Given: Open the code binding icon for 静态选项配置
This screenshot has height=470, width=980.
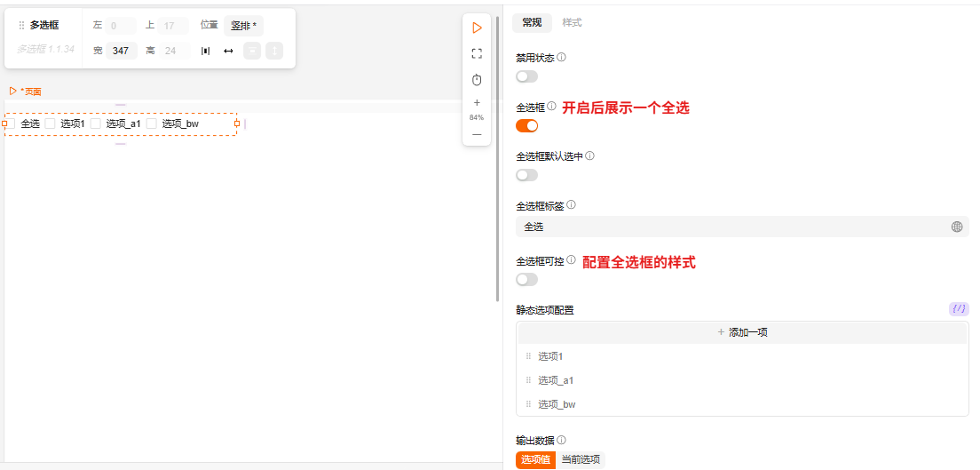Looking at the screenshot, I should coord(959,309).
